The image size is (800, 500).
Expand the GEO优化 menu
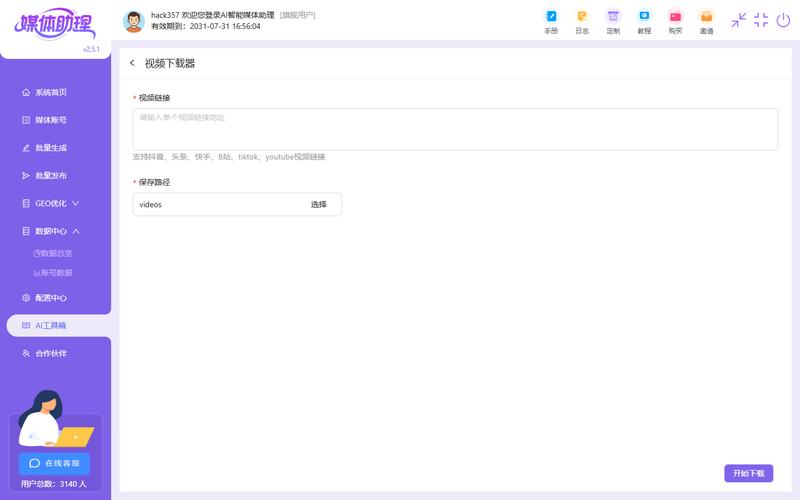click(55, 203)
